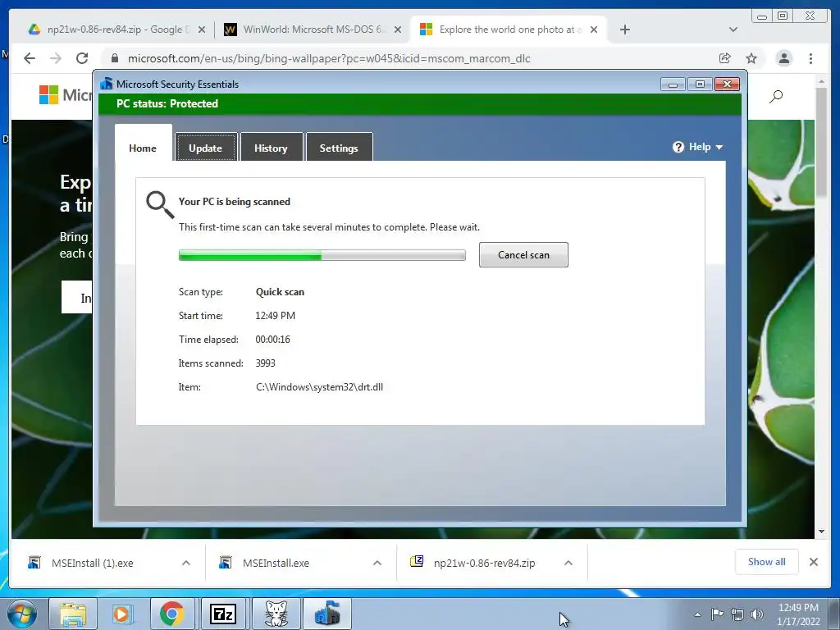Image resolution: width=840 pixels, height=630 pixels.
Task: Switch to np21w-0.86-rev84.zip Google Drive tab
Action: [110, 30]
